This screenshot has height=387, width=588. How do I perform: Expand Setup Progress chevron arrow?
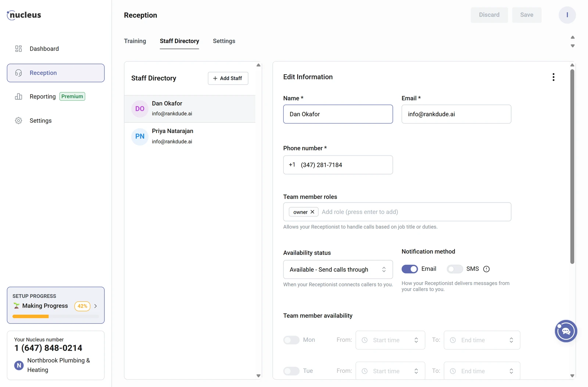coord(96,306)
